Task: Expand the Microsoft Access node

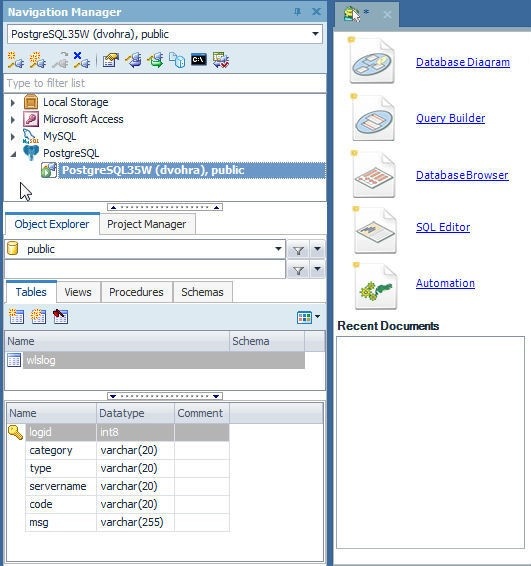Action: point(13,119)
